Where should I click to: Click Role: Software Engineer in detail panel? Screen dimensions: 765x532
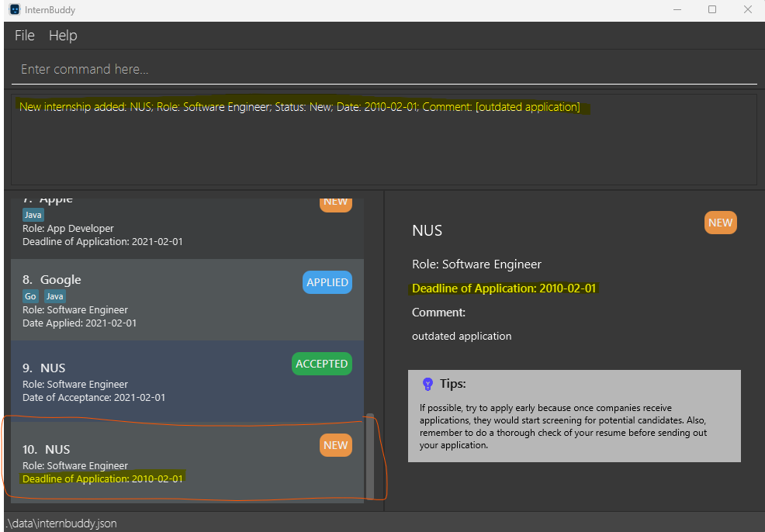[x=476, y=264]
